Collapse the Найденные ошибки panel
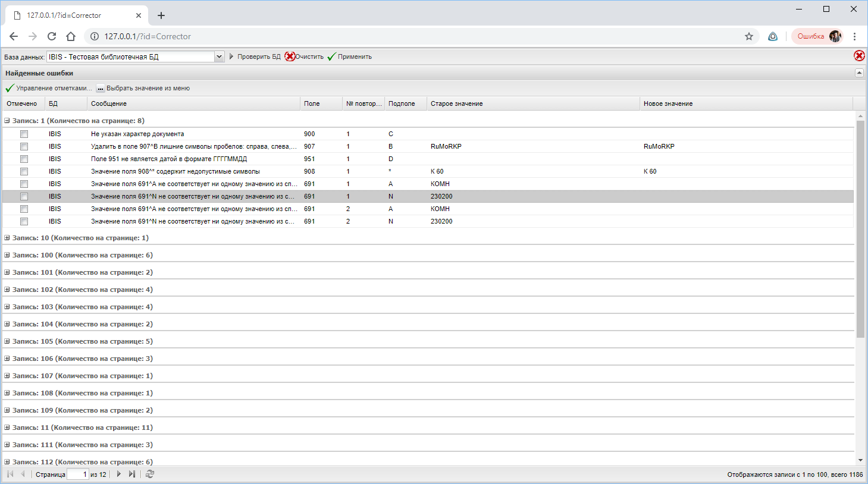Viewport: 868px width, 484px height. [x=859, y=73]
